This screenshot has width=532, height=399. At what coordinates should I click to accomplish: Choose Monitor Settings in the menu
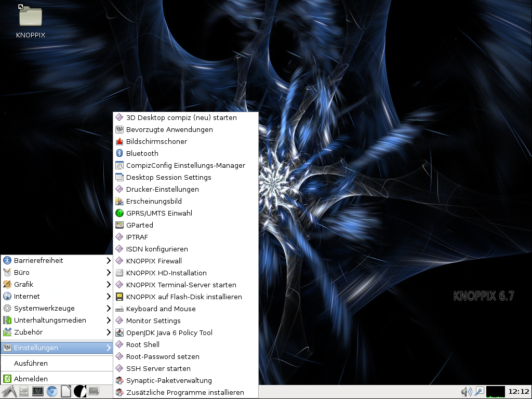click(153, 321)
